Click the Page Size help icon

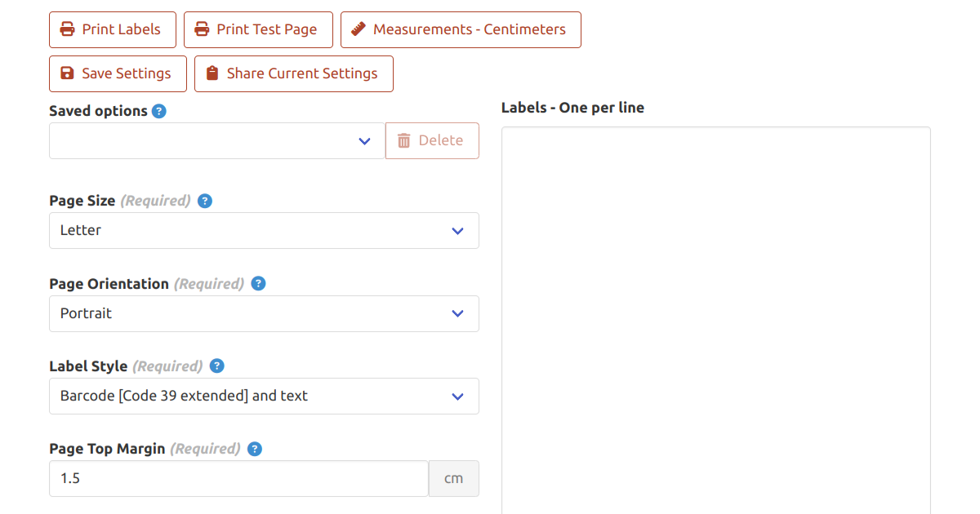pyautogui.click(x=205, y=201)
